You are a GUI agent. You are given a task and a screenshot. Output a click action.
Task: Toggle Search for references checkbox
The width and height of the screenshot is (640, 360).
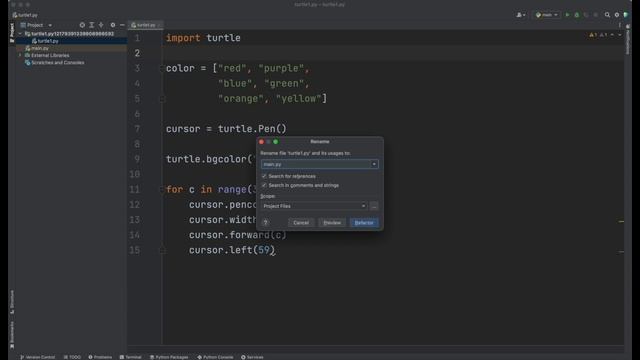(264, 176)
